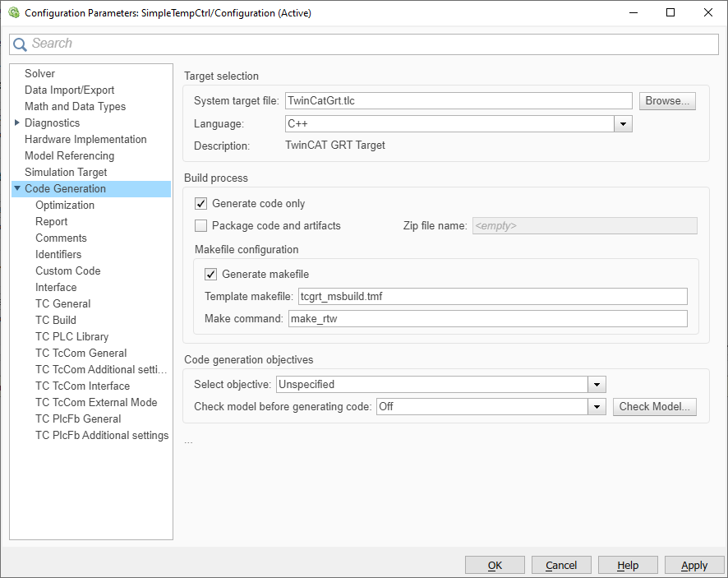The height and width of the screenshot is (578, 728).
Task: Open the Data Import/Export pane
Action: (x=69, y=90)
